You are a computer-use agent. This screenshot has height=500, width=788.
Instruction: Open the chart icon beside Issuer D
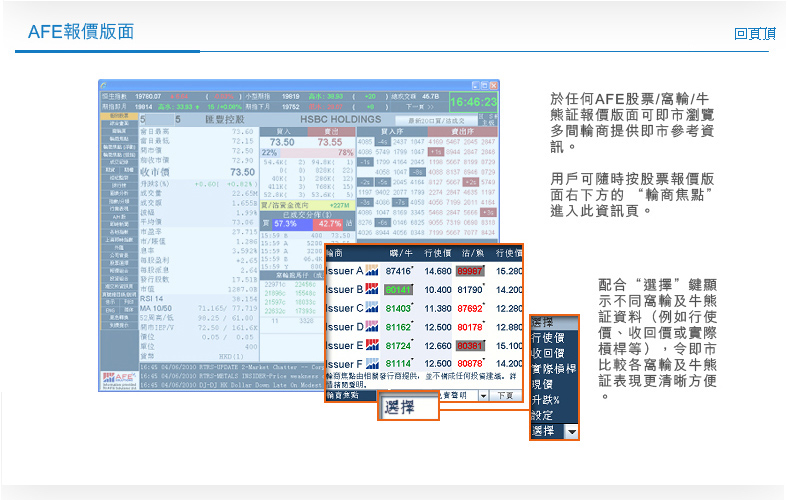coord(371,327)
